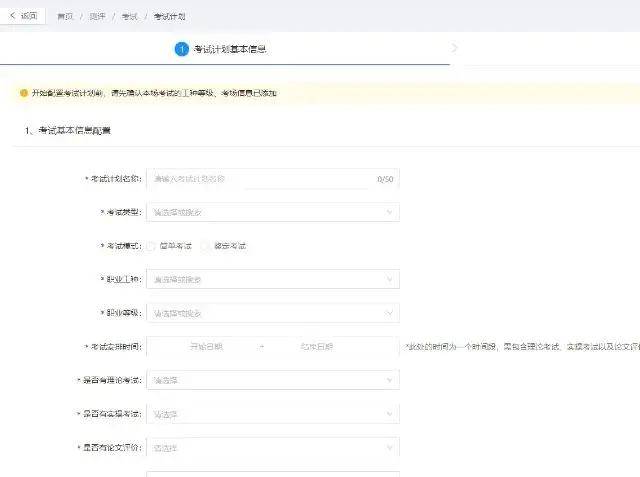
Task: Click the heading 1、考试基本信息配置
Action: 68,130
